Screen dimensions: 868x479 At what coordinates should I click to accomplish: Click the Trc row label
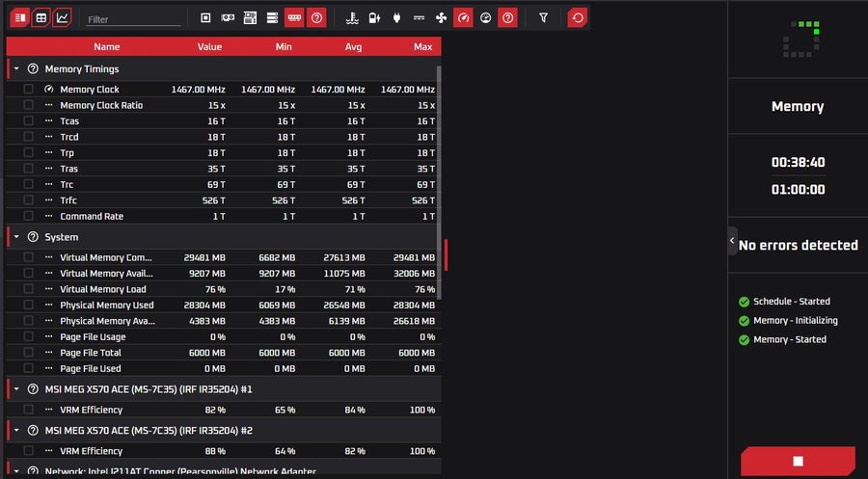point(67,185)
